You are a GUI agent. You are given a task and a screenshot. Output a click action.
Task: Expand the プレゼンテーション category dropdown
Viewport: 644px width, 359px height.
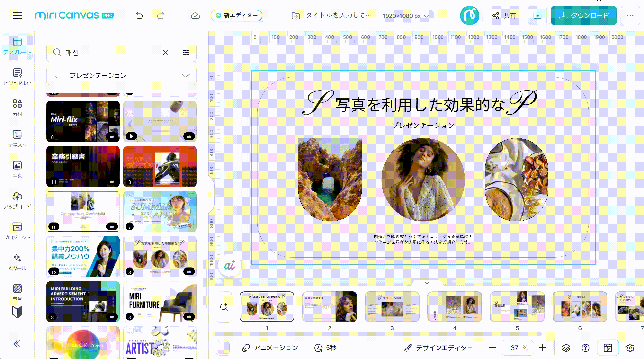click(186, 76)
